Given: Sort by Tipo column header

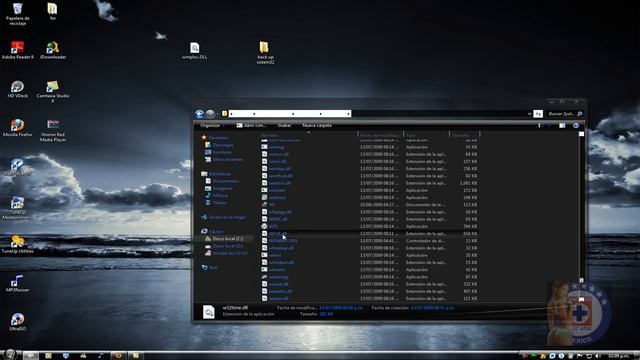Looking at the screenshot, I should pyautogui.click(x=426, y=135).
